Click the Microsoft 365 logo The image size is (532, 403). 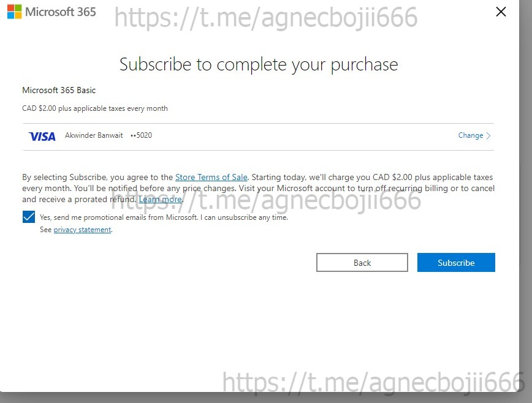click(51, 12)
